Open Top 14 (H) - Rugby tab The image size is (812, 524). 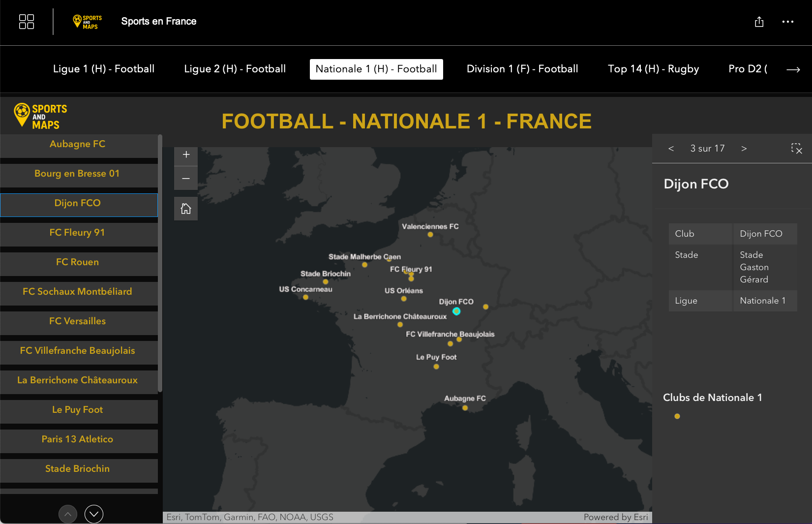point(653,69)
